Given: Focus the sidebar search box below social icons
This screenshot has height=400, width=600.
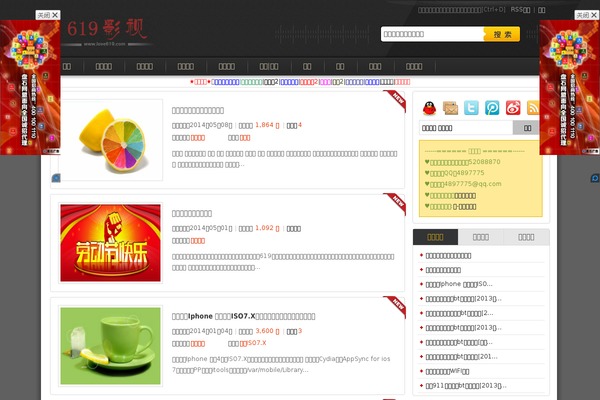Looking at the screenshot, I should click(x=466, y=128).
